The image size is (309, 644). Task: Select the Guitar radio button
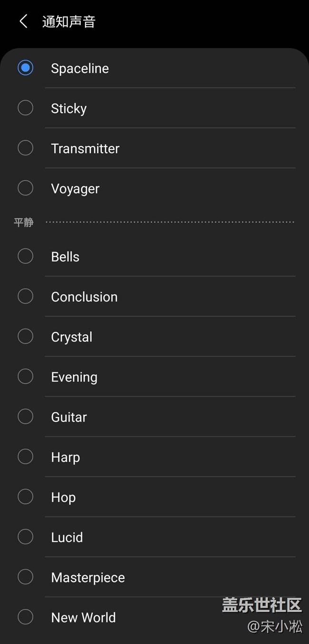pos(25,417)
